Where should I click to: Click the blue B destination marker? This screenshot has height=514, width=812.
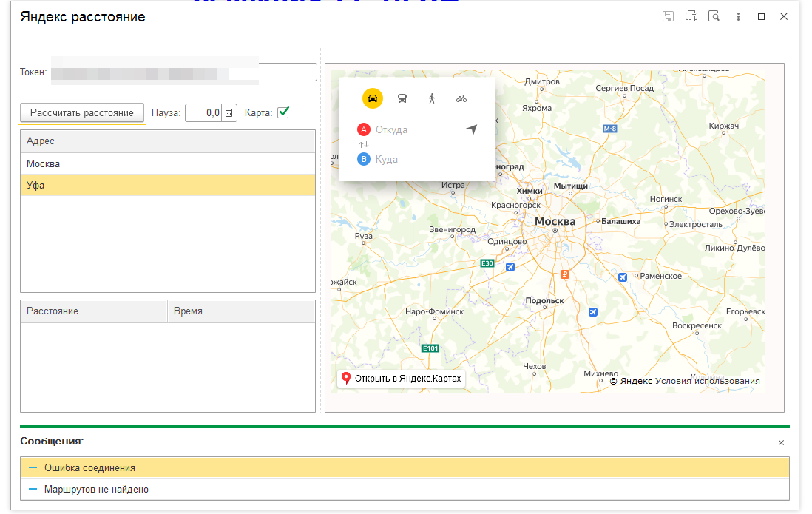tap(364, 159)
